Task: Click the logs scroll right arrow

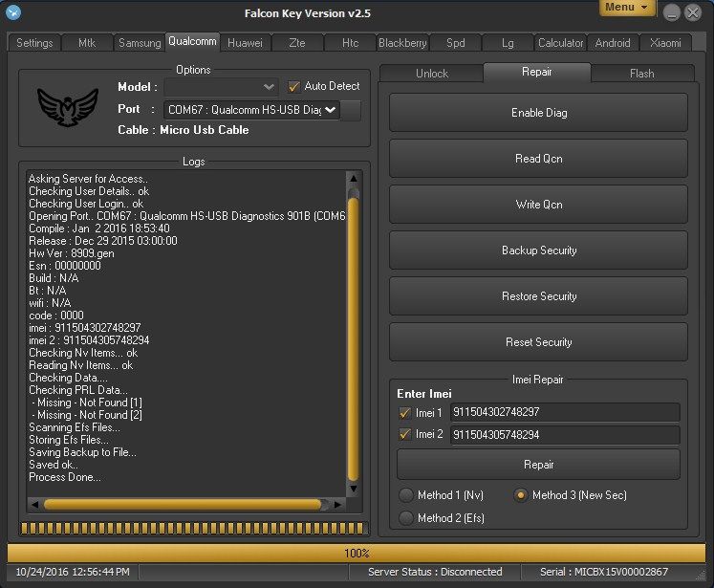Action: pos(337,504)
